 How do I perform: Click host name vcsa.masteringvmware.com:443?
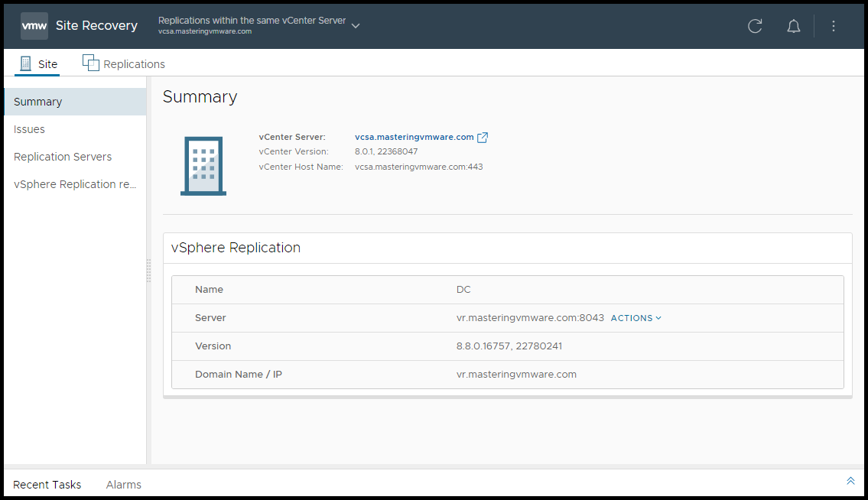pyautogui.click(x=418, y=167)
